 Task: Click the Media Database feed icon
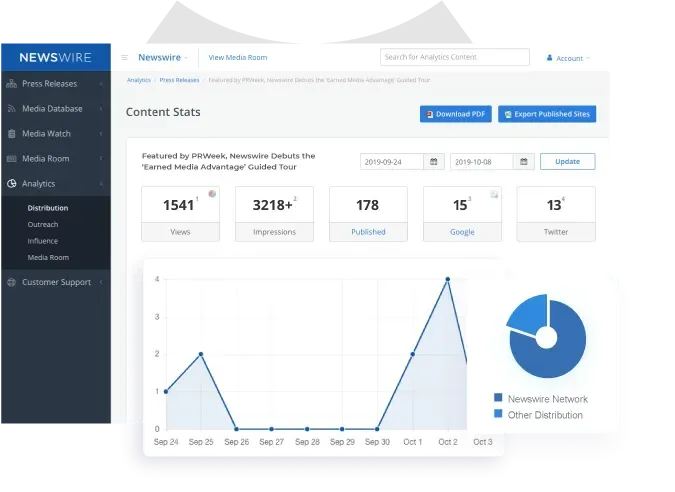[12, 108]
